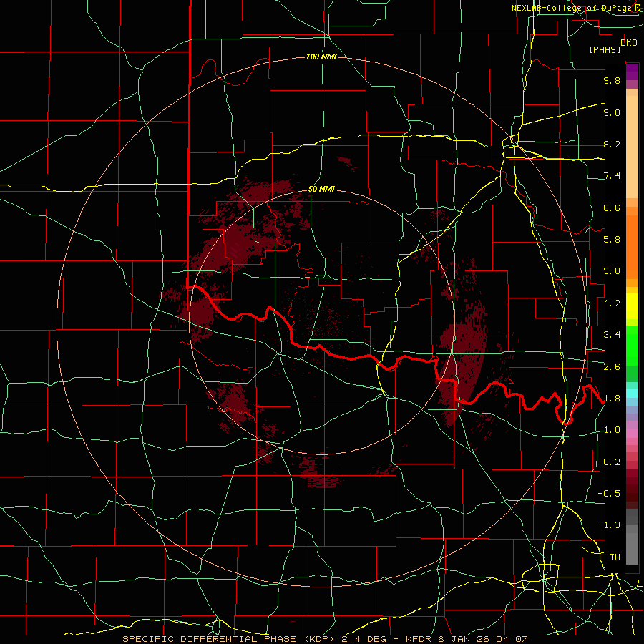644x644 pixels.
Task: Click the 4.2 scale value
Action: point(612,303)
